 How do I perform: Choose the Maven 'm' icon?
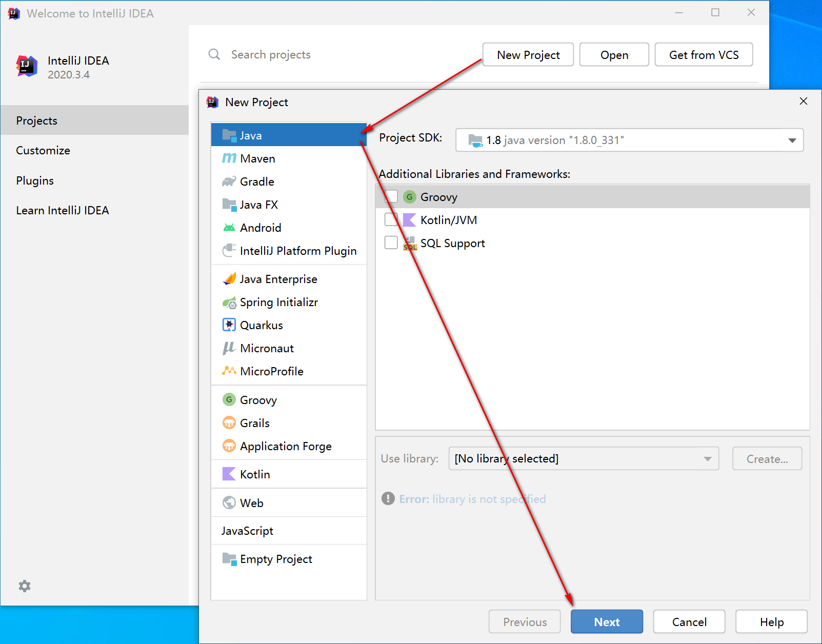(x=229, y=158)
